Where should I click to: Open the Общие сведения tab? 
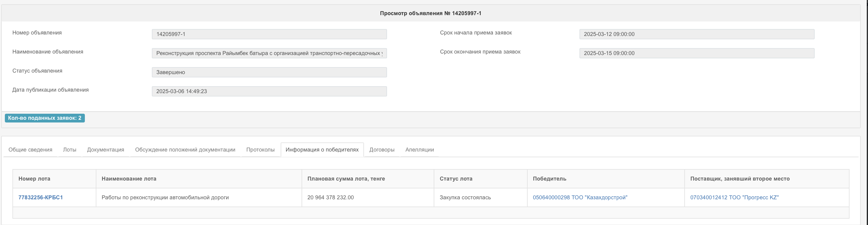(30, 150)
